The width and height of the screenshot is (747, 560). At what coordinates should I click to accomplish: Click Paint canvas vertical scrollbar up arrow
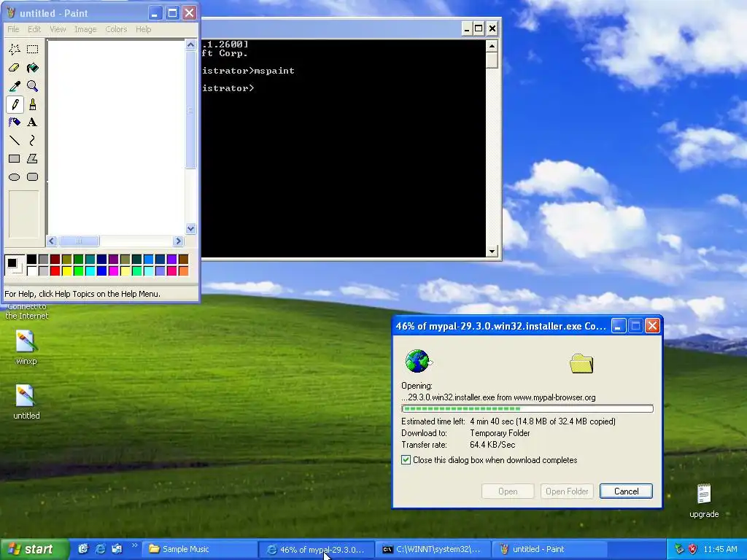190,45
